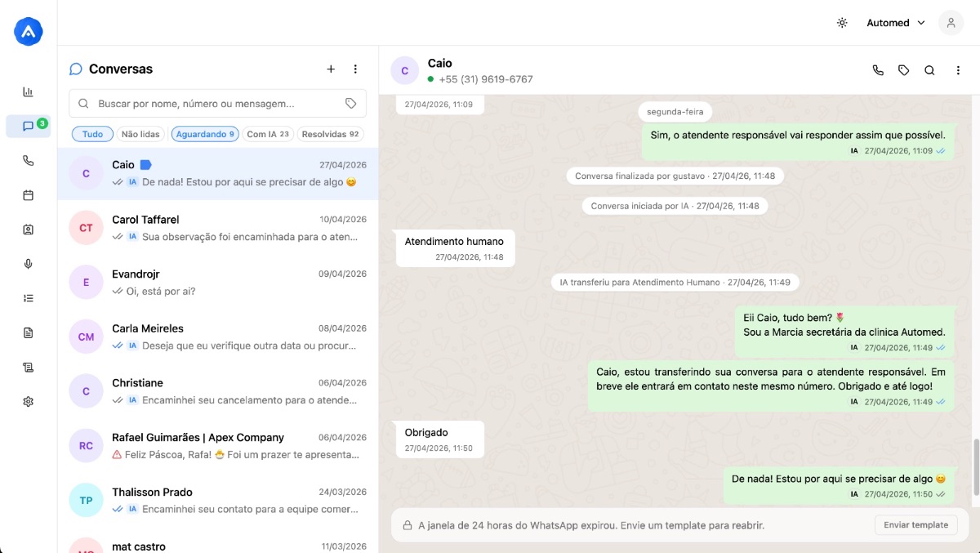
Task: Click the phone number +55 (31) 9619-6767
Action: (486, 79)
